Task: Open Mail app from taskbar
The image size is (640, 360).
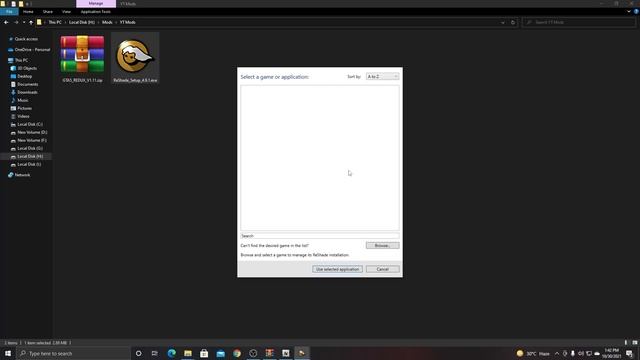Action: point(220,353)
